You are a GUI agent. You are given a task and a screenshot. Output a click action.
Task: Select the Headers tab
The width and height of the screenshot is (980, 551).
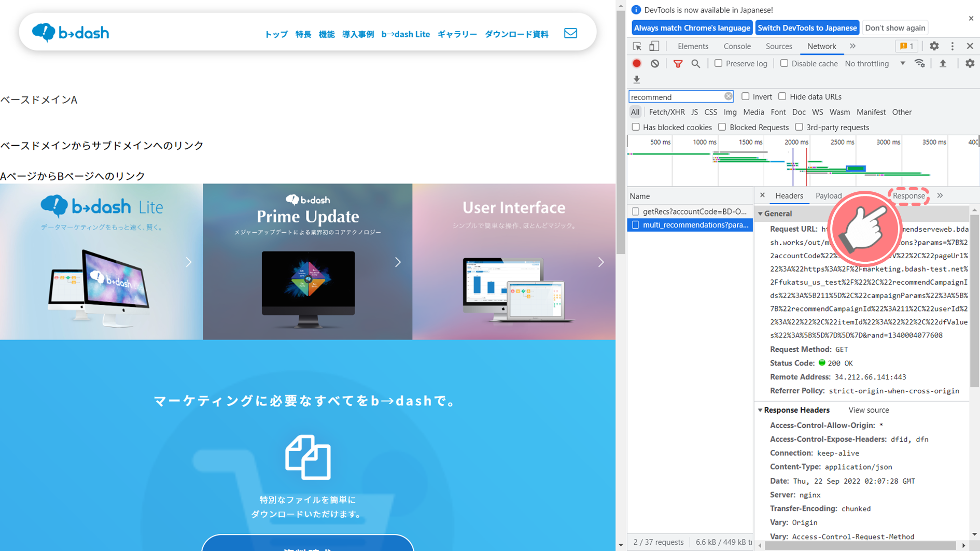point(789,195)
